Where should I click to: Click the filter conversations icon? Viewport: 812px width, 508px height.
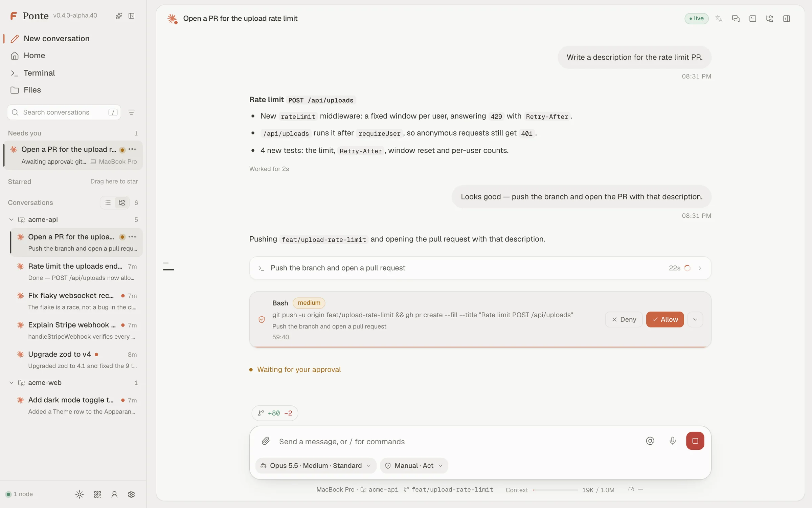[x=131, y=112]
